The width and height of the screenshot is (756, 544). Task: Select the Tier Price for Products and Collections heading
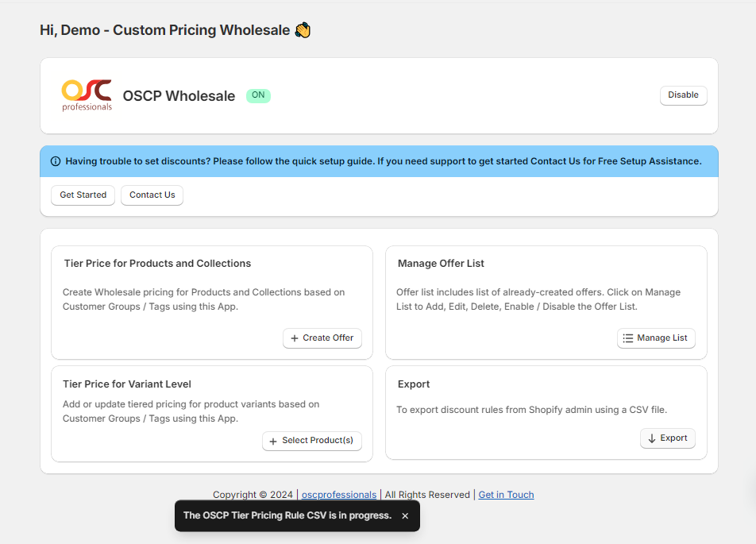coord(157,264)
